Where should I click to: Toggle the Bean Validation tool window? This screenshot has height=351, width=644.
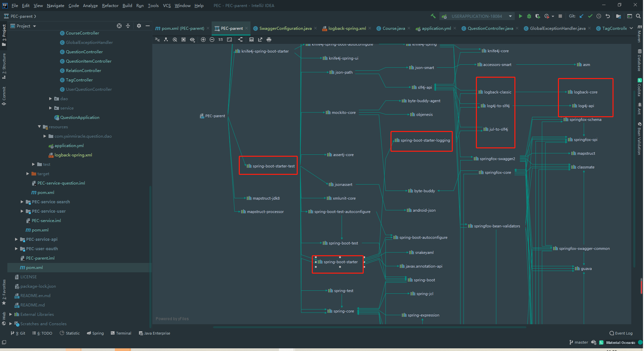pyautogui.click(x=639, y=138)
